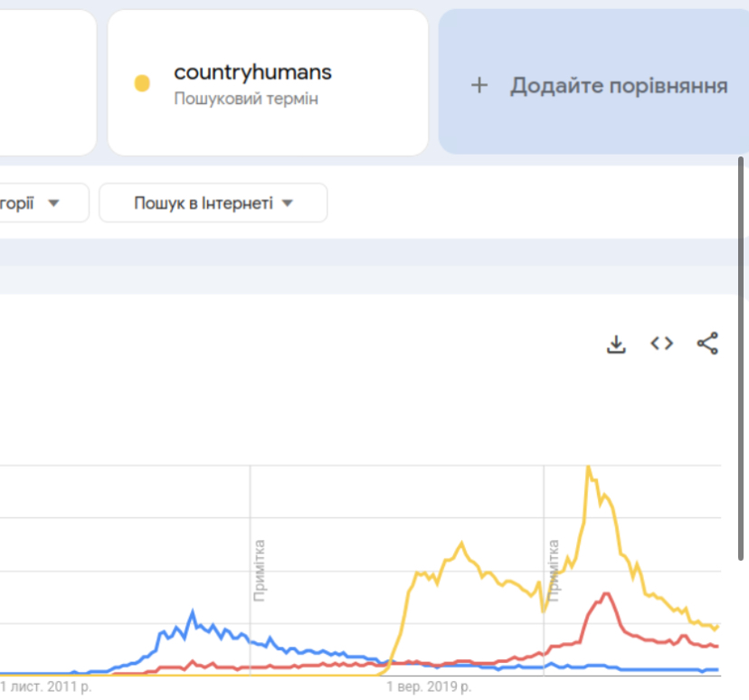Click the vertical page scrollbar

(741, 358)
